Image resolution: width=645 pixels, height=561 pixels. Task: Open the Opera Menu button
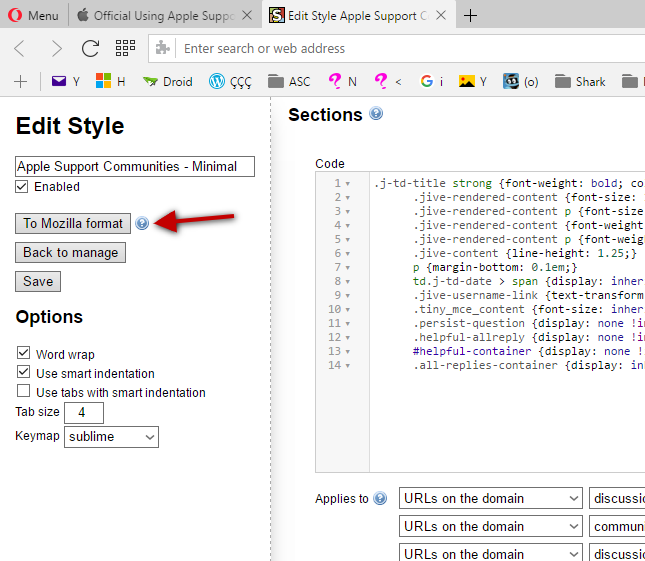click(33, 16)
